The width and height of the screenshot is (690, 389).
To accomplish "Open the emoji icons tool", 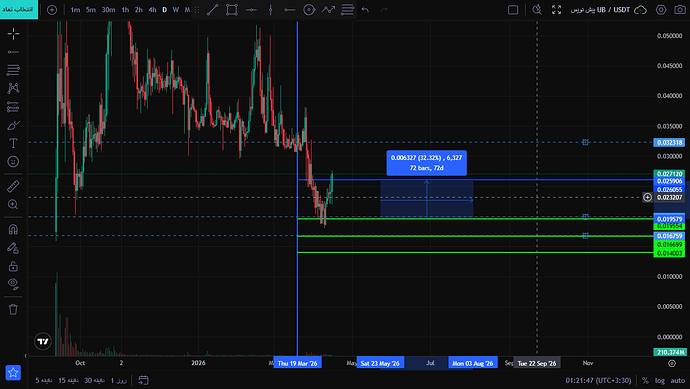I will pos(13,161).
